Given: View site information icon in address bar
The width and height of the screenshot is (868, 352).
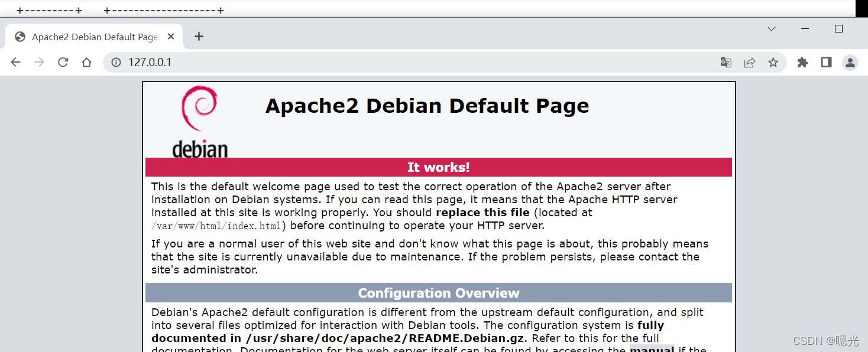Looking at the screenshot, I should pos(116,62).
